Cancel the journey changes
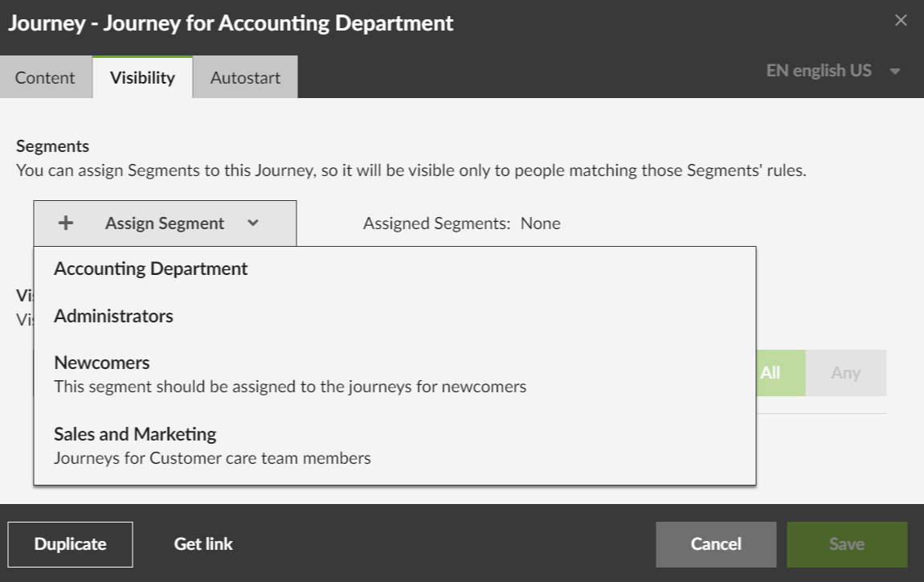This screenshot has width=924, height=582. 715,544
